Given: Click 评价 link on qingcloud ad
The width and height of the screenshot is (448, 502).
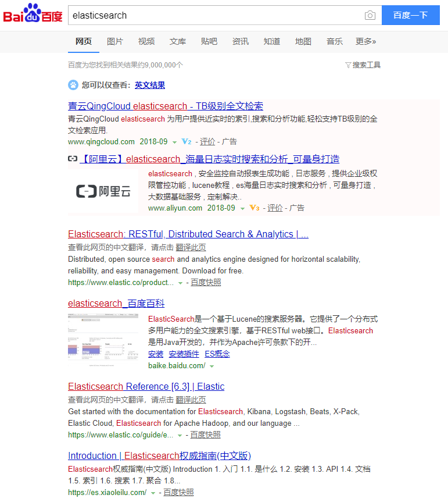Looking at the screenshot, I should 207,141.
